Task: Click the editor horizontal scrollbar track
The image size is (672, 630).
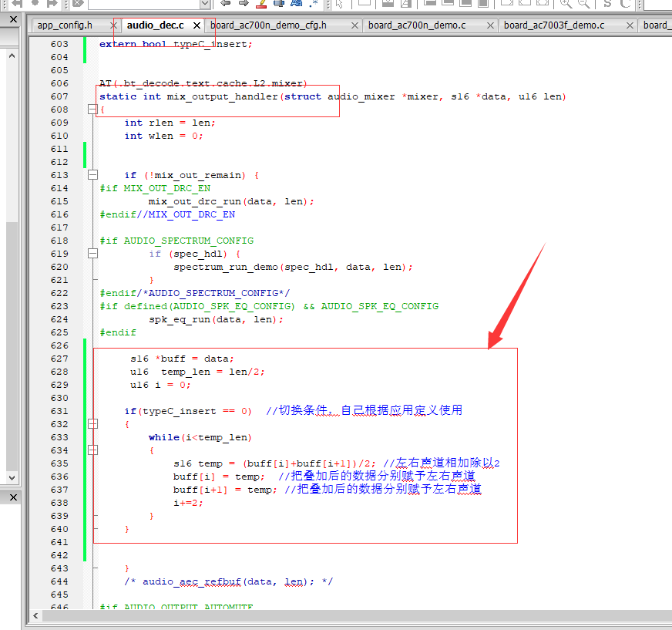Action: pyautogui.click(x=357, y=616)
